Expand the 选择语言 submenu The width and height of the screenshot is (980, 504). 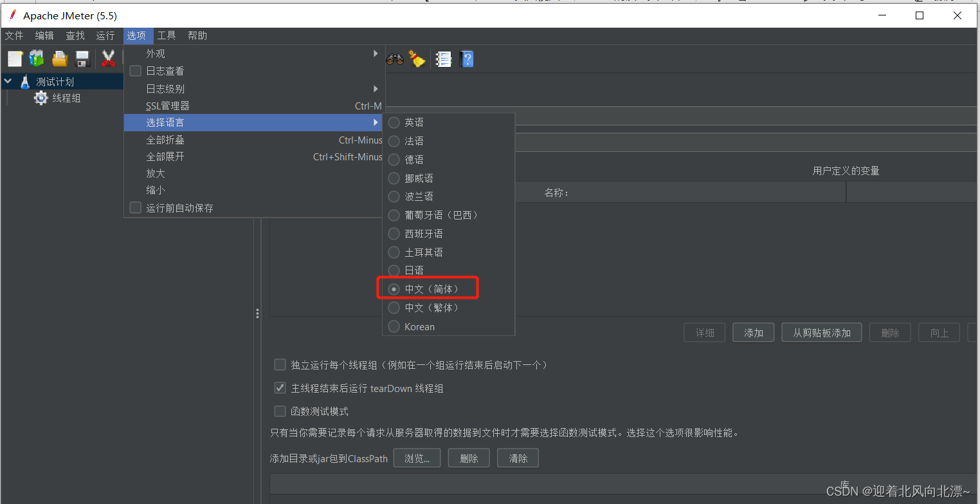pos(255,122)
